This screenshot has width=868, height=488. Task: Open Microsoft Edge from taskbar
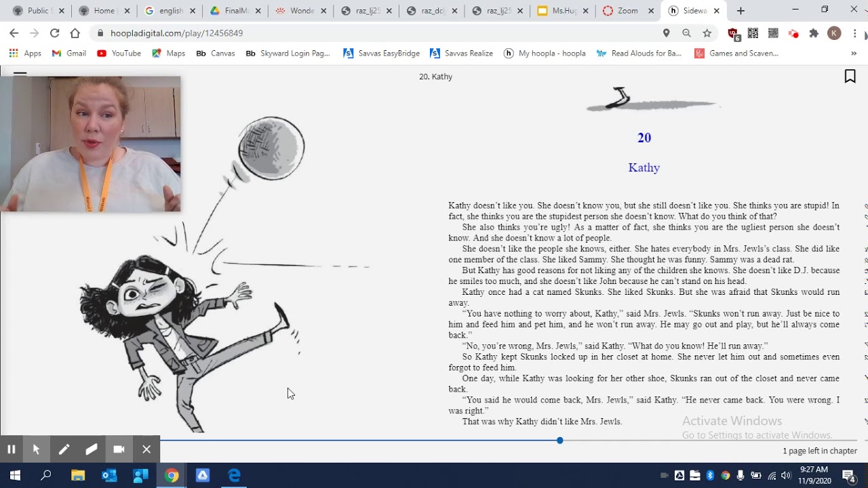tap(234, 476)
